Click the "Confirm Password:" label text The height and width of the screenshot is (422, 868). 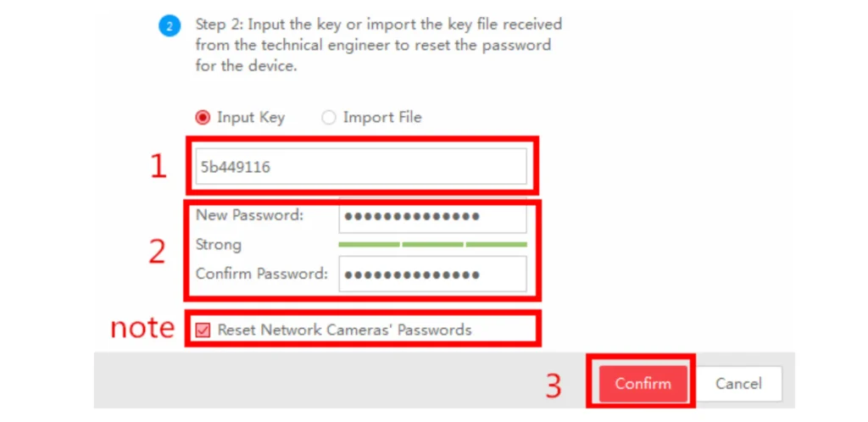261,274
